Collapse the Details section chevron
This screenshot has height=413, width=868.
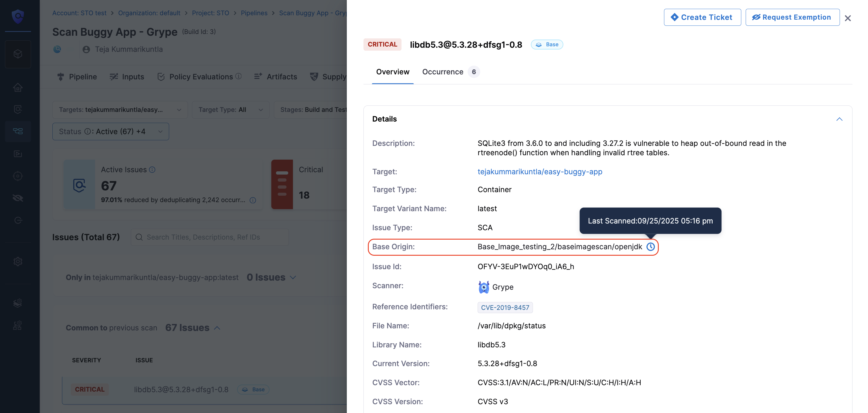pos(839,119)
